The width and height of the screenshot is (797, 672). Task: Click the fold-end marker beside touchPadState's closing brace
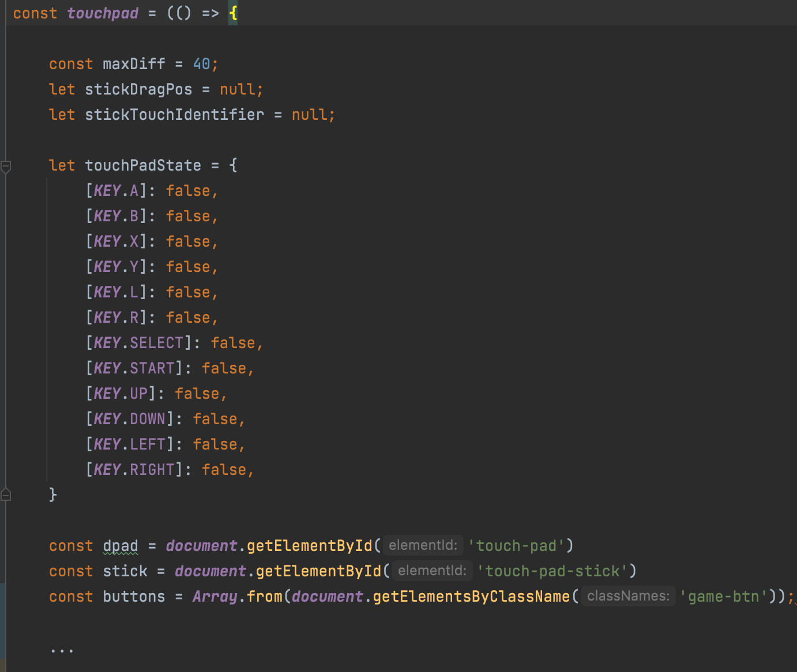point(6,494)
